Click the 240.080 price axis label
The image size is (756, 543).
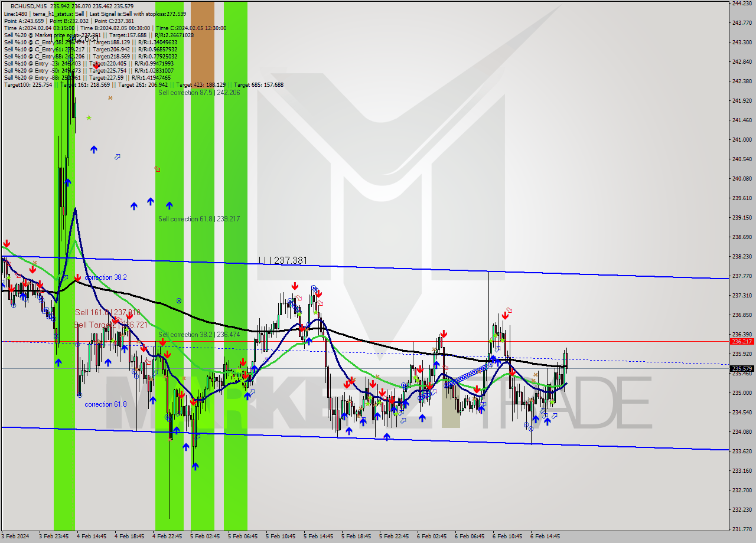point(741,178)
